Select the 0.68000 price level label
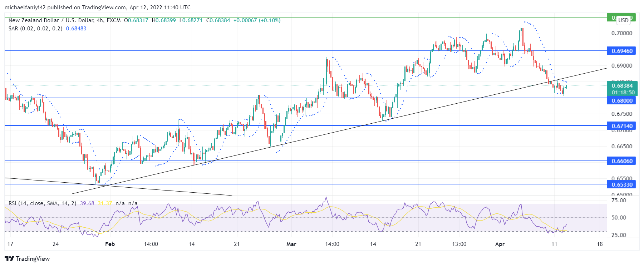Screen dimensions: 644x267 click(622, 100)
